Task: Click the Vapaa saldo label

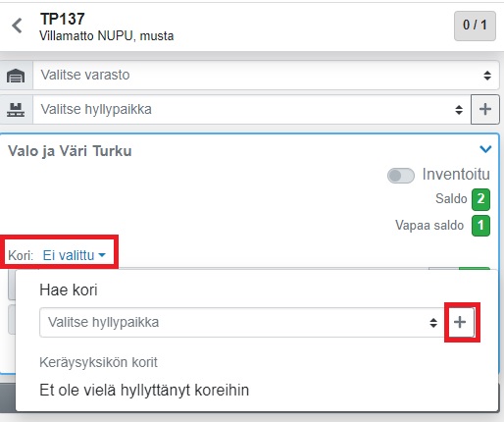Action: point(429,226)
